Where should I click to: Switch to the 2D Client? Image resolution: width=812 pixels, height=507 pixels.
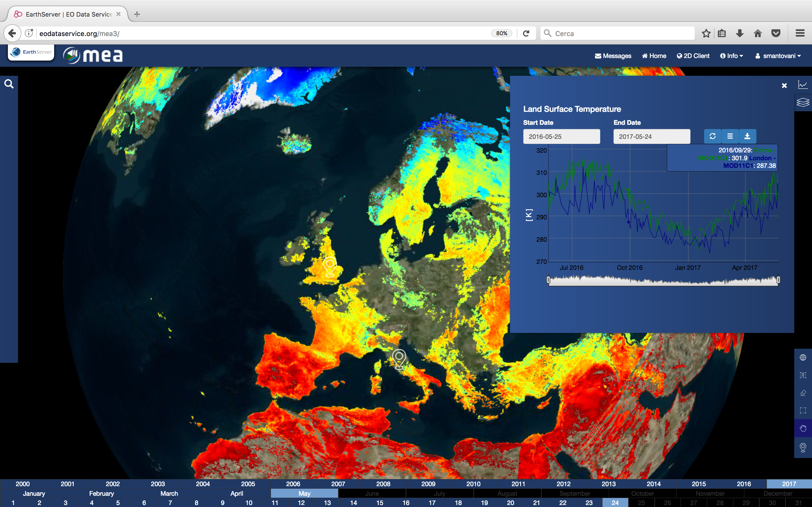coord(693,56)
